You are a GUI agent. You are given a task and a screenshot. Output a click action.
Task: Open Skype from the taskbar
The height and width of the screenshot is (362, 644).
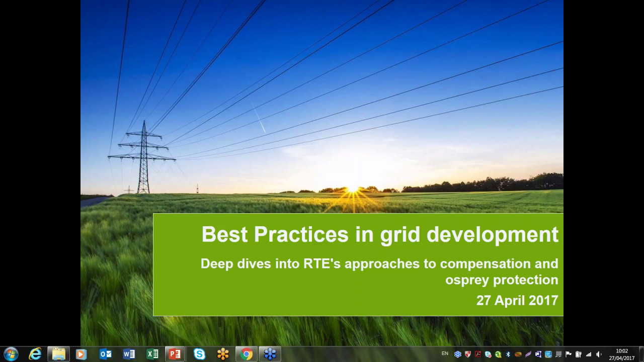[x=200, y=354]
